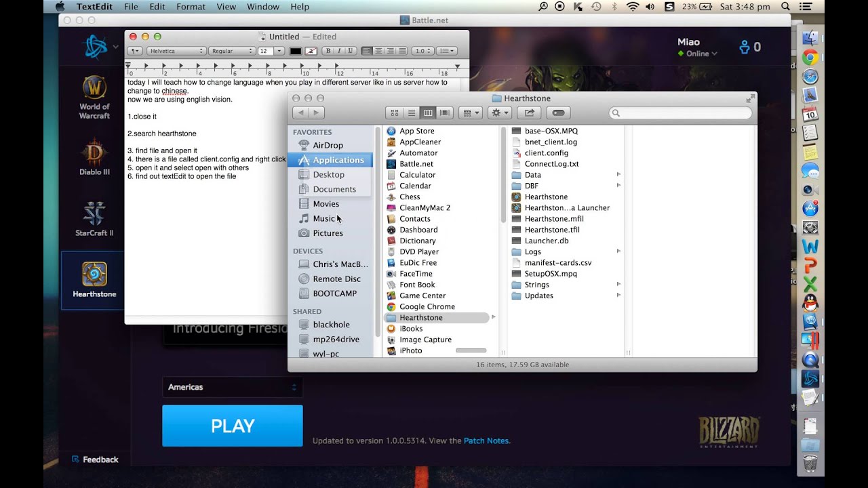The height and width of the screenshot is (488, 868).
Task: Open Safari from the Dock
Action: point(810,77)
